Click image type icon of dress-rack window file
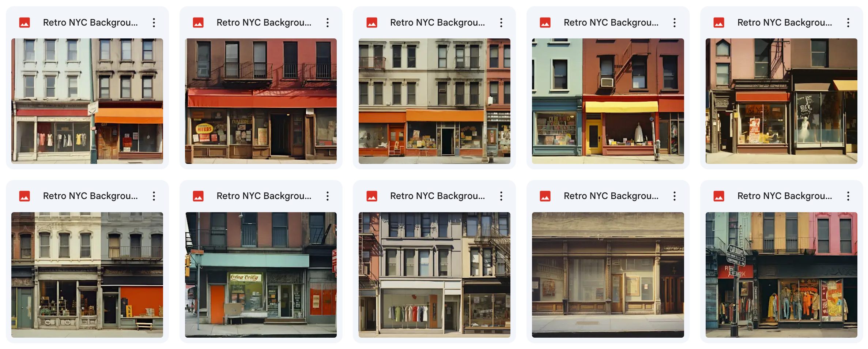Screen dimensions: 868x349 pyautogui.click(x=372, y=196)
